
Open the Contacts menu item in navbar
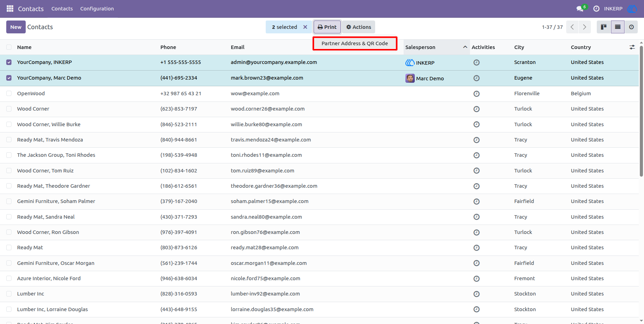62,9
